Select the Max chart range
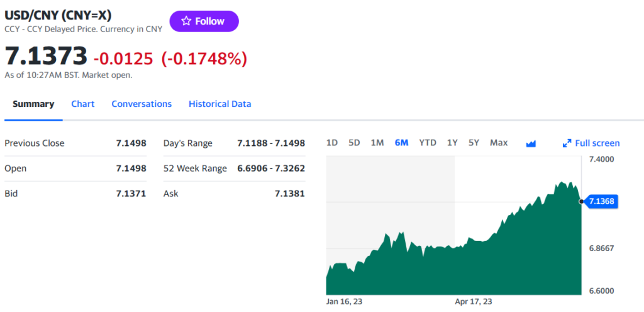Image resolution: width=644 pixels, height=312 pixels. 499,143
